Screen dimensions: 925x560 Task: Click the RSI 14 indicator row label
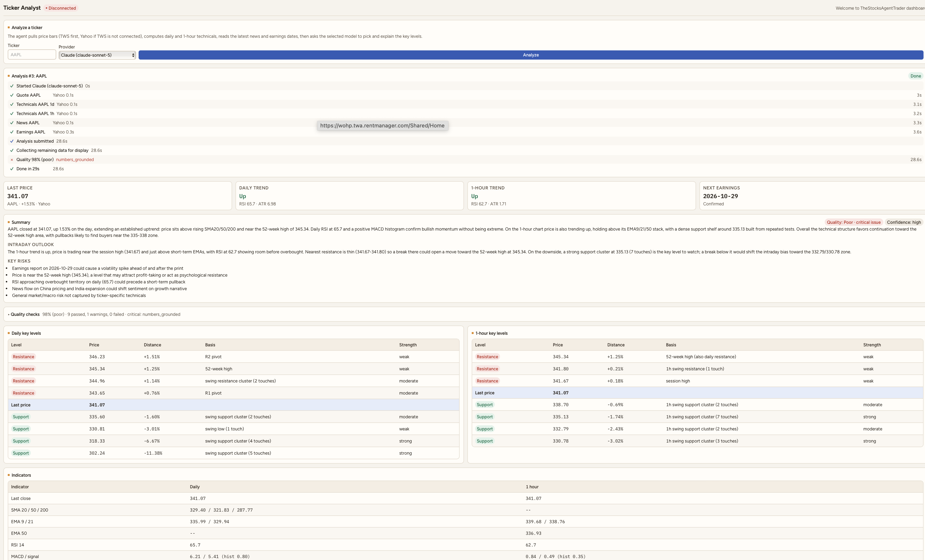[18, 545]
